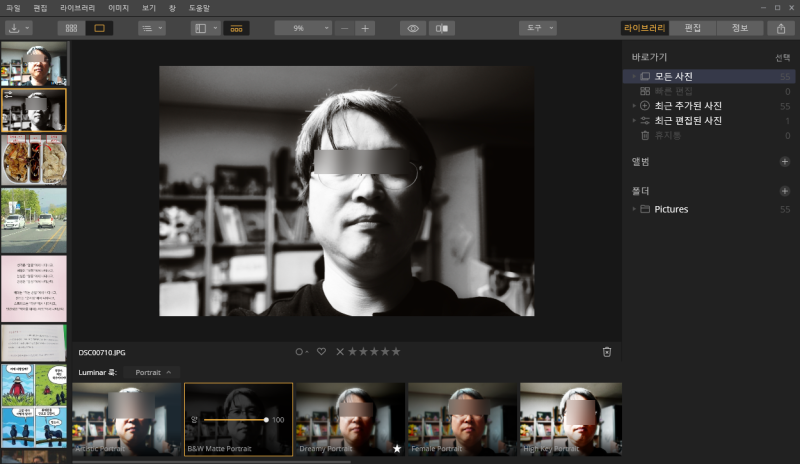
Task: Select 빠른 편집 shortcut
Action: point(709,91)
